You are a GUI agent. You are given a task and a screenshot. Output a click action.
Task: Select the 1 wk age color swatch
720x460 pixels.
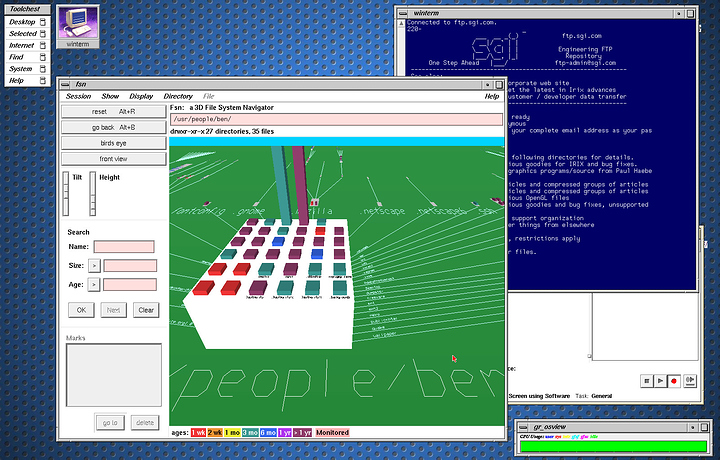coord(198,432)
